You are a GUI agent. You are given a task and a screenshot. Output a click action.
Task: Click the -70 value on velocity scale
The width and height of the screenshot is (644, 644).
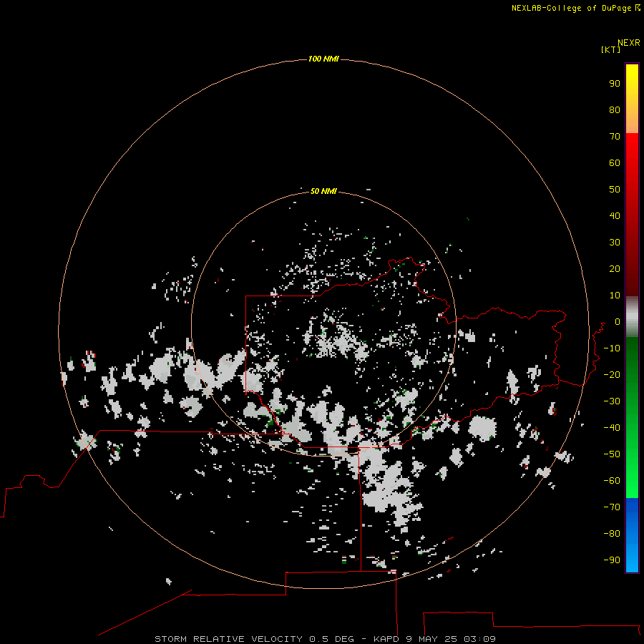tap(612, 507)
